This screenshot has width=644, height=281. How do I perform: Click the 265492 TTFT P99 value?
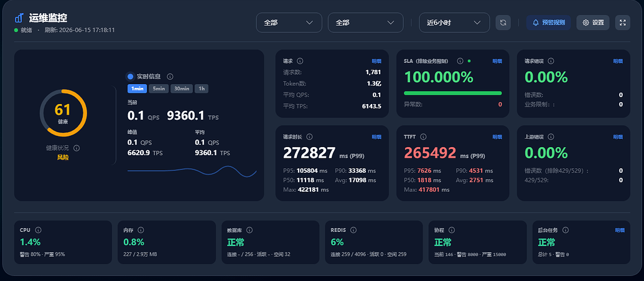pos(430,153)
